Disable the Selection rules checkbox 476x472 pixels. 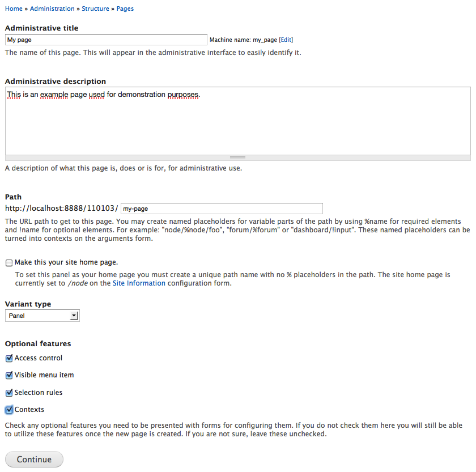pyautogui.click(x=9, y=393)
